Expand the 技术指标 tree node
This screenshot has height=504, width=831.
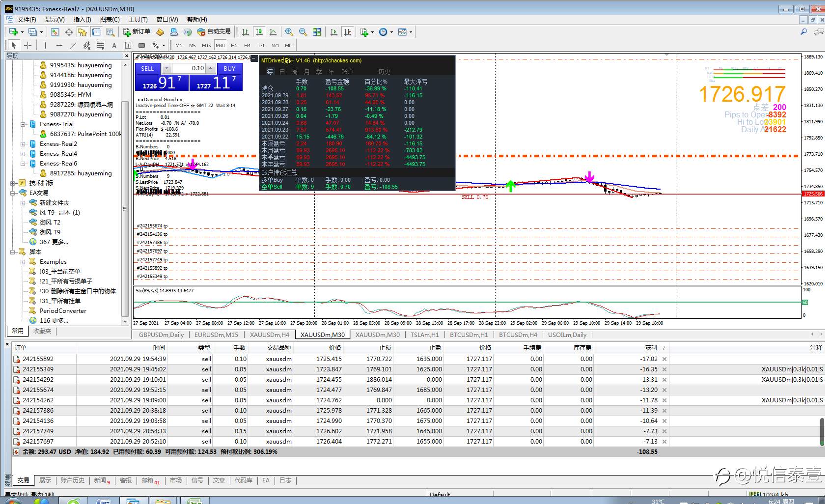pyautogui.click(x=13, y=183)
